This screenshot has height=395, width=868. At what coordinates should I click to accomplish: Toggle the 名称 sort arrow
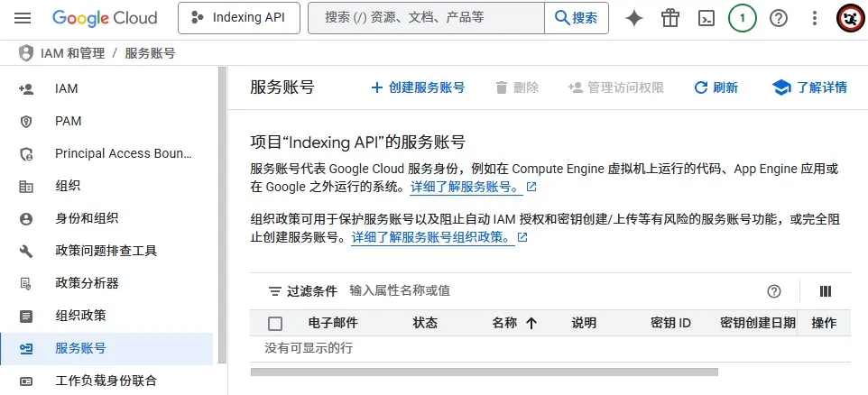531,324
